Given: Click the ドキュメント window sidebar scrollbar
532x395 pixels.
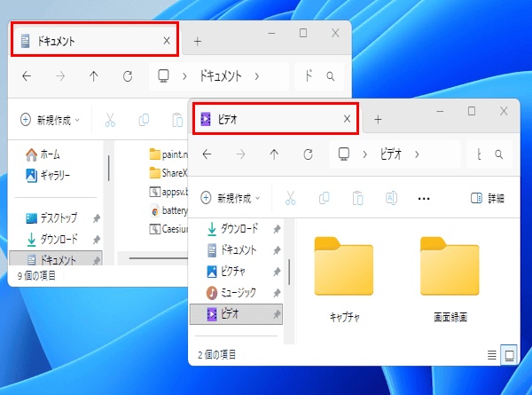Looking at the screenshot, I should click(108, 168).
